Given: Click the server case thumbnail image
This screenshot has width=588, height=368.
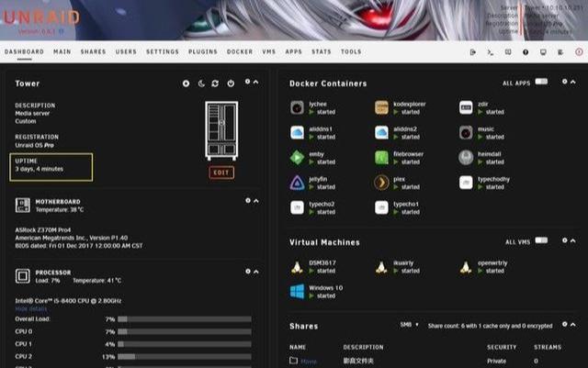Looking at the screenshot, I should pos(221,130).
